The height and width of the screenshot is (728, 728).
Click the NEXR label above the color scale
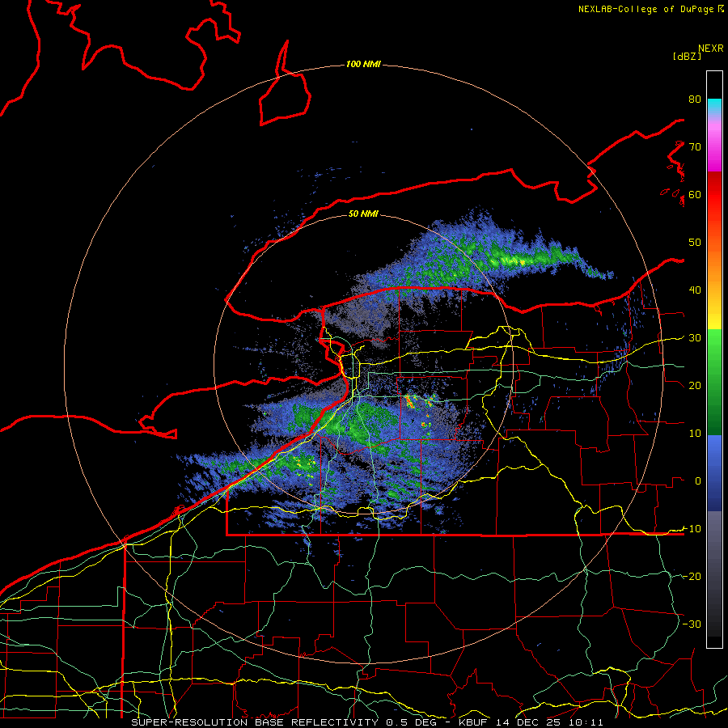710,49
